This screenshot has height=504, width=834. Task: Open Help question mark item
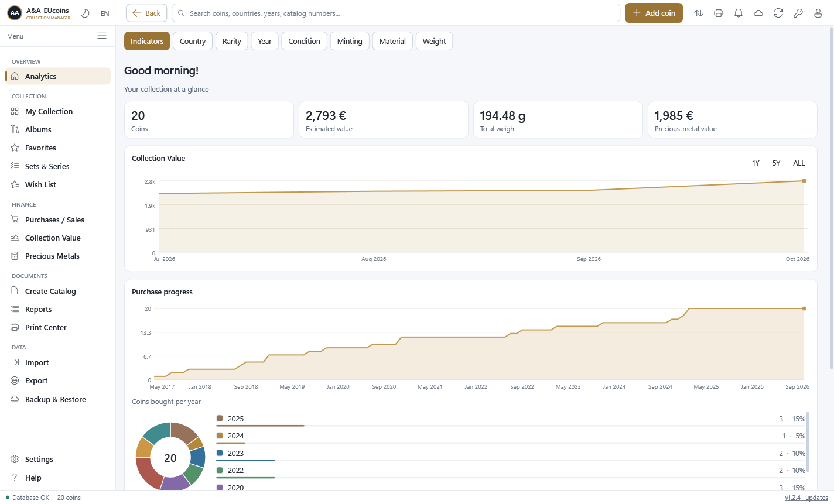[x=58, y=478]
